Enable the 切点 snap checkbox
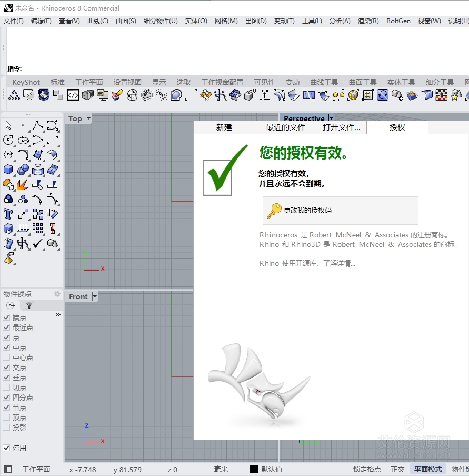Viewport: 469px width, 476px height. click(x=6, y=388)
